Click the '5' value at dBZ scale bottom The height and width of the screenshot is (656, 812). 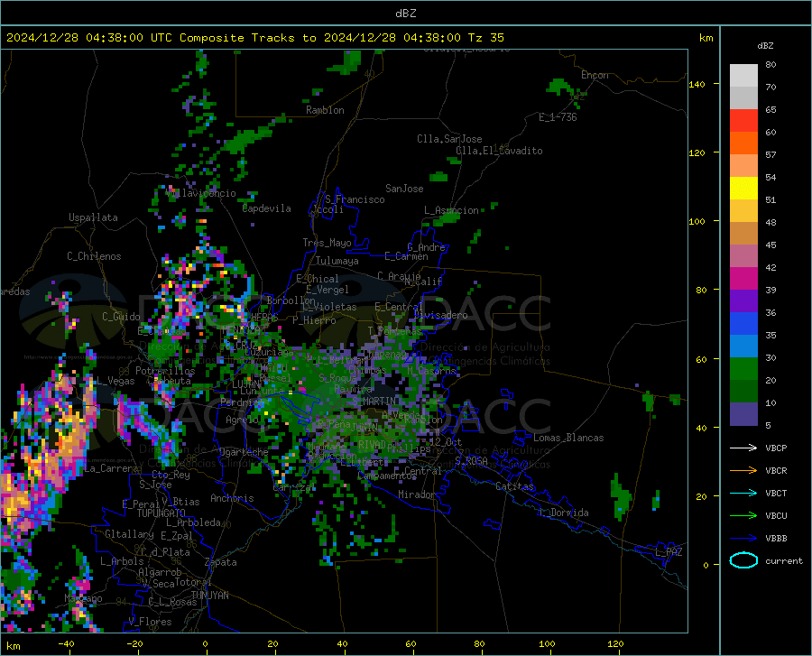(x=768, y=426)
